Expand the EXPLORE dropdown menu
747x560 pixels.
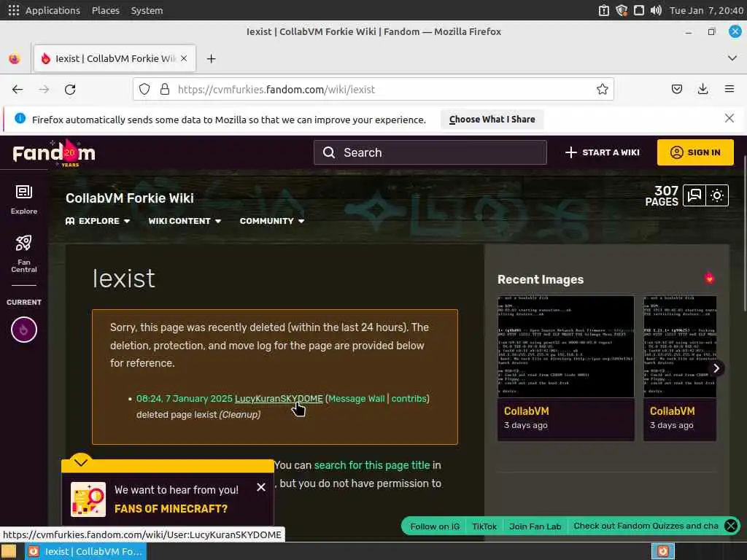[x=98, y=221]
